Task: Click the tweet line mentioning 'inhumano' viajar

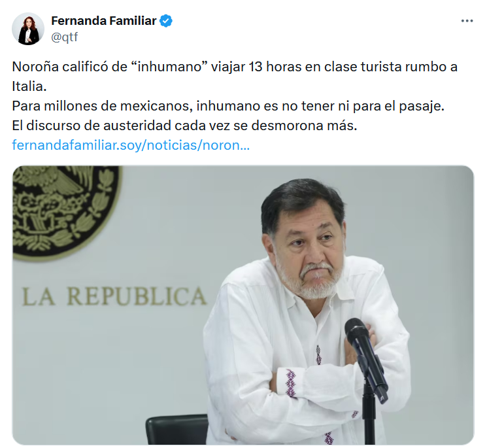Action: 235,67
